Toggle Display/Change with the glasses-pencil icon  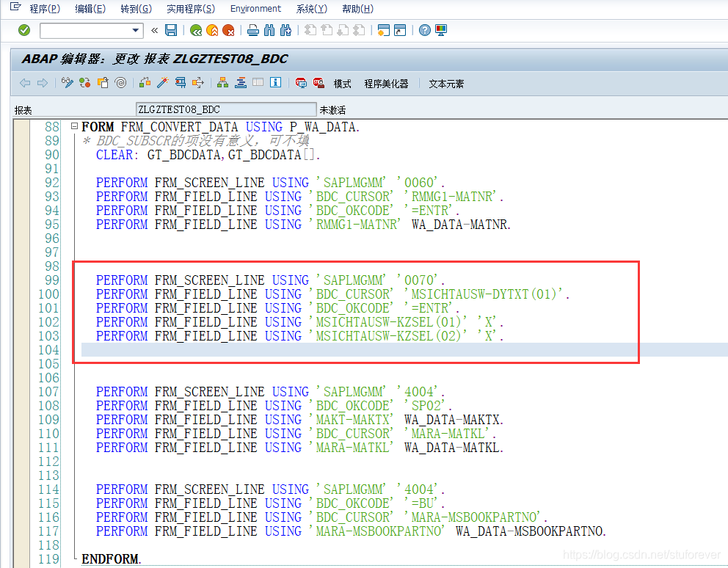[x=68, y=83]
